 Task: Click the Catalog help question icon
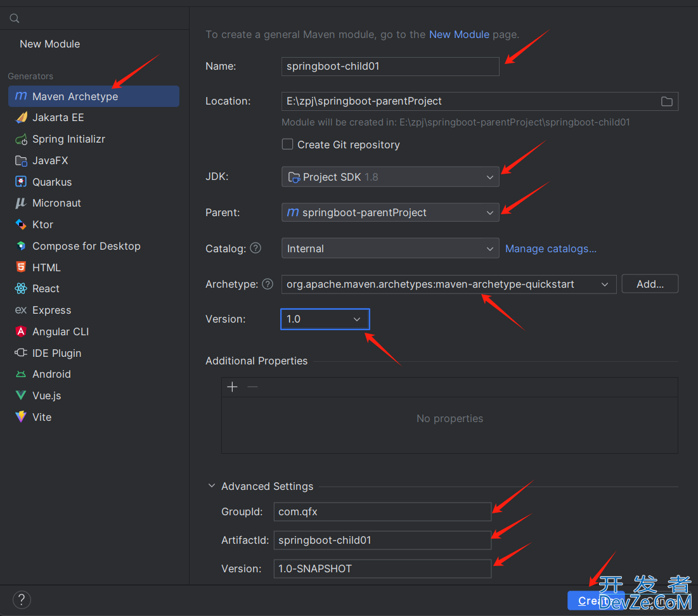(255, 248)
